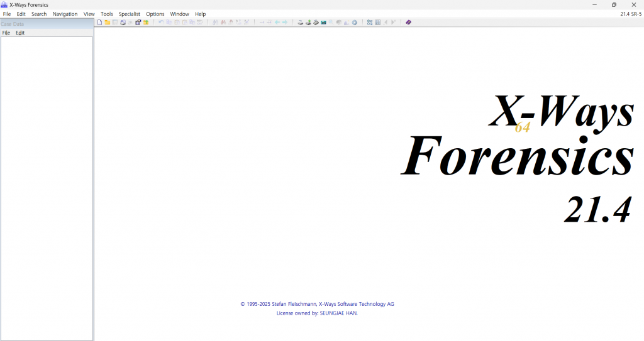
Task: Click the New file toolbar icon
Action: 99,23
